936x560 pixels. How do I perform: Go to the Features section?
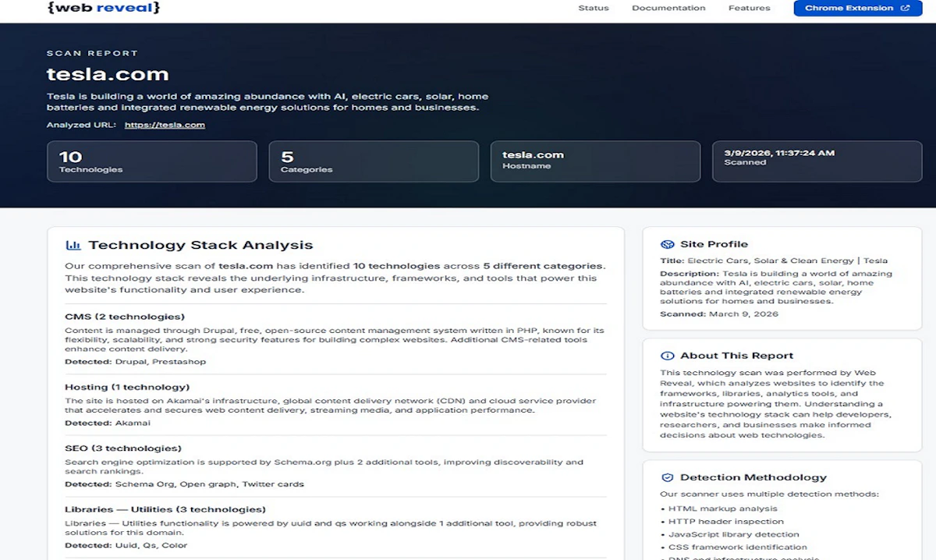749,9
